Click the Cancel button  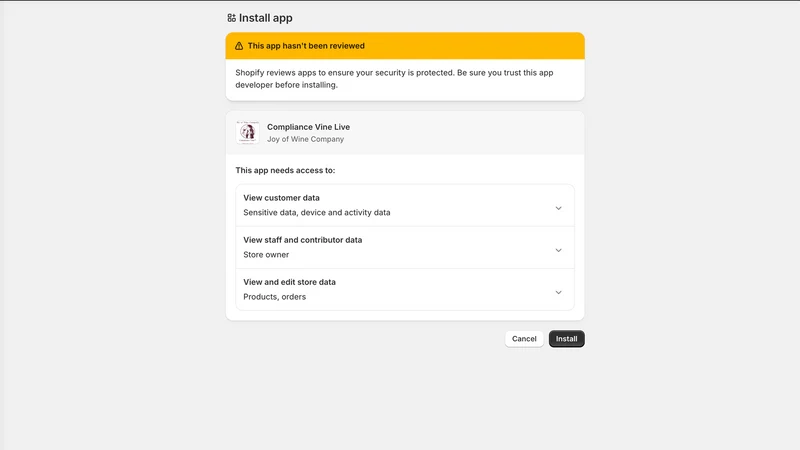point(524,339)
